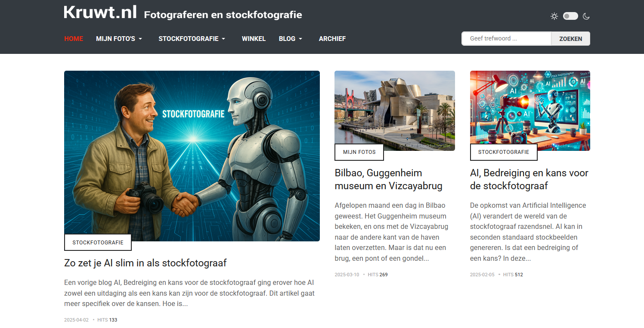The height and width of the screenshot is (328, 644).
Task: Go to the Home menu item
Action: 74,39
